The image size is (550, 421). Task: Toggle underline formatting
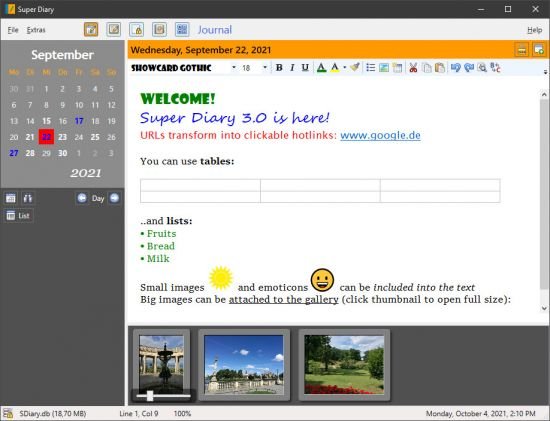(305, 67)
